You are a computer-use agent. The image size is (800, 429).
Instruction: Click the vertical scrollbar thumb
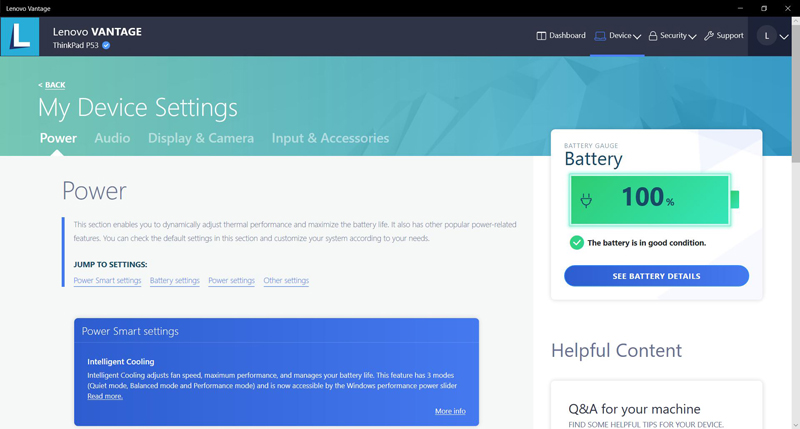(x=795, y=95)
